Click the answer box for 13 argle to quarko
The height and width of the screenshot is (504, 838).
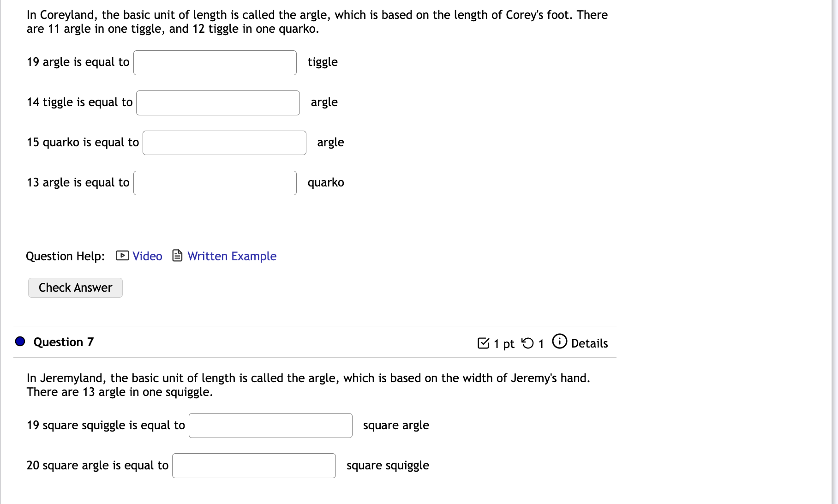[x=215, y=183]
